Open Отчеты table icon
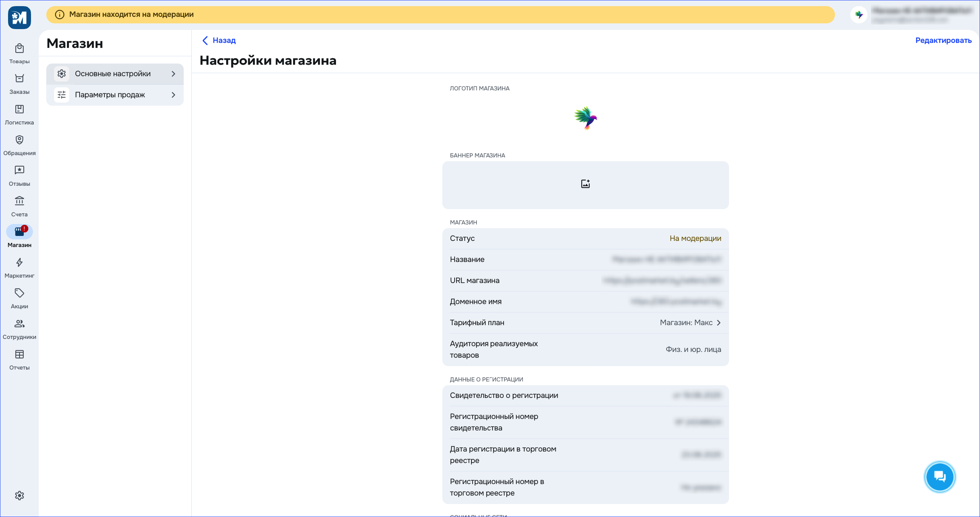The height and width of the screenshot is (517, 980). click(19, 355)
